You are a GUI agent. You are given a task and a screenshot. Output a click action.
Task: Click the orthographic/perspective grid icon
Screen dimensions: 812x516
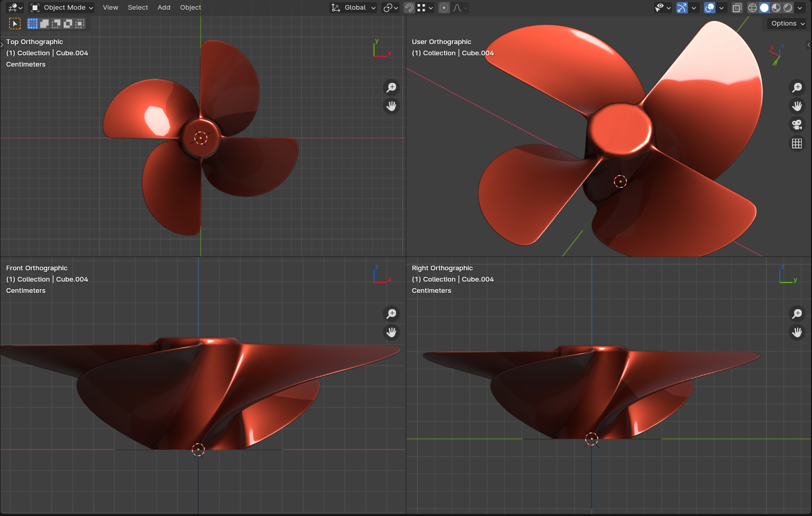(x=797, y=143)
